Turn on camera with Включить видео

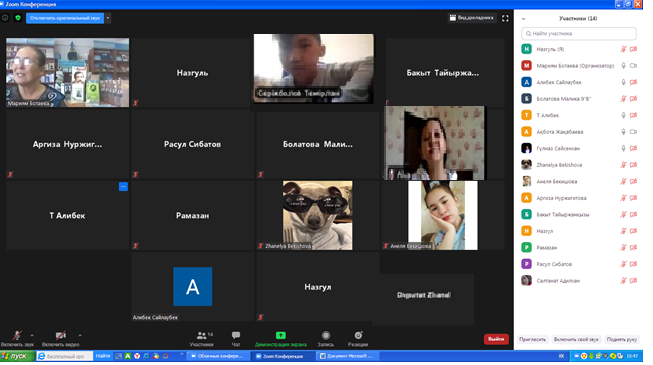[x=61, y=339]
